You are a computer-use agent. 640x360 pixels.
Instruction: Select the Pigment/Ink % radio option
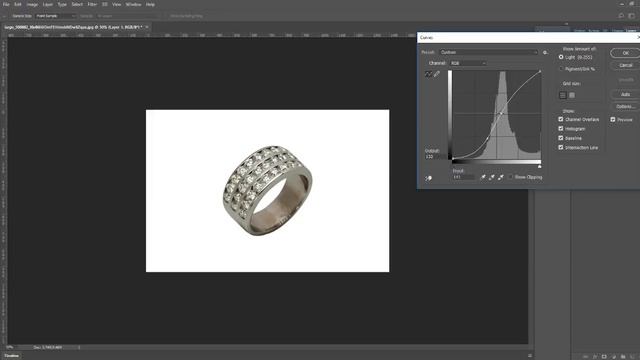tap(561, 69)
